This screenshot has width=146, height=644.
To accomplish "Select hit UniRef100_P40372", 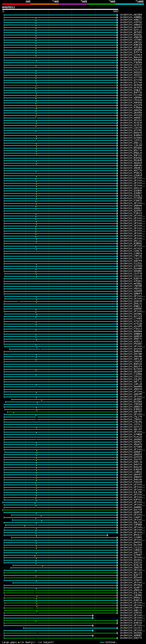I will pos(131,67).
